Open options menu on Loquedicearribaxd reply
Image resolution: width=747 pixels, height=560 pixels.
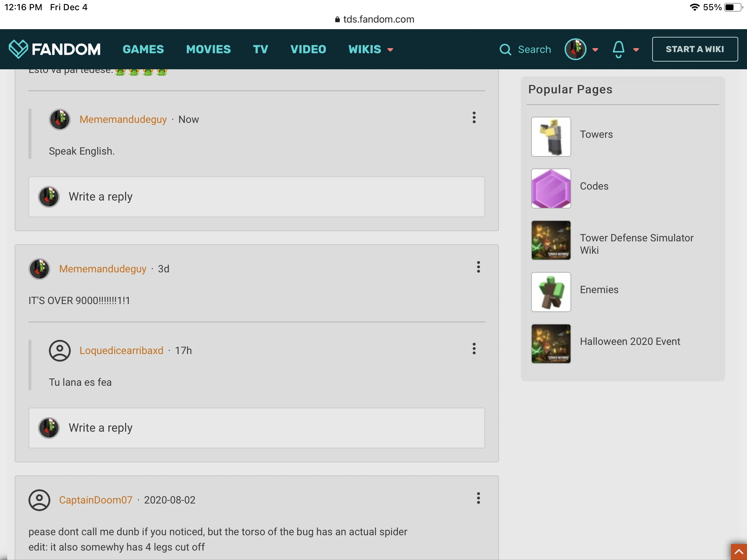474,349
